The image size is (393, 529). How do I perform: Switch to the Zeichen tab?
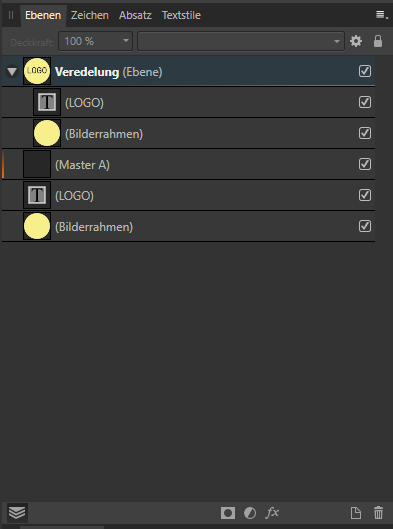[x=90, y=15]
